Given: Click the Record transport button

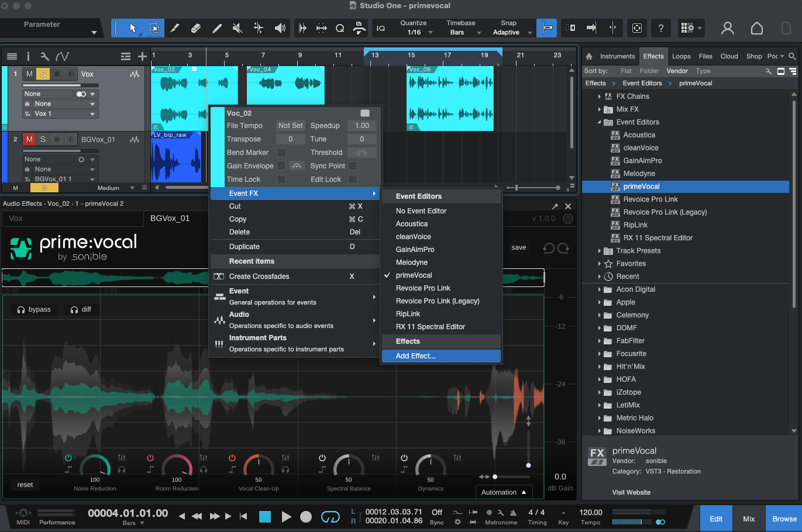Looking at the screenshot, I should [x=306, y=516].
